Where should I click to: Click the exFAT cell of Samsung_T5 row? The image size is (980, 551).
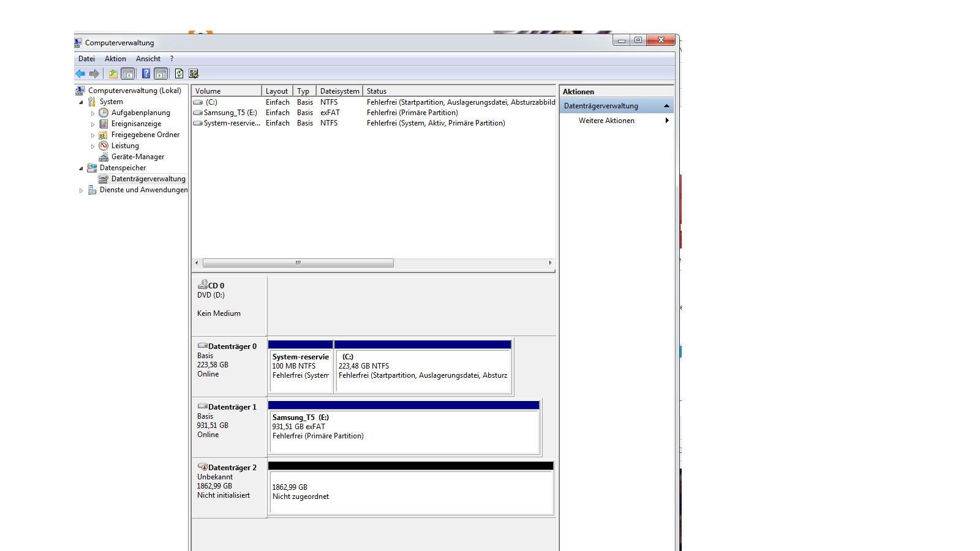(x=330, y=113)
